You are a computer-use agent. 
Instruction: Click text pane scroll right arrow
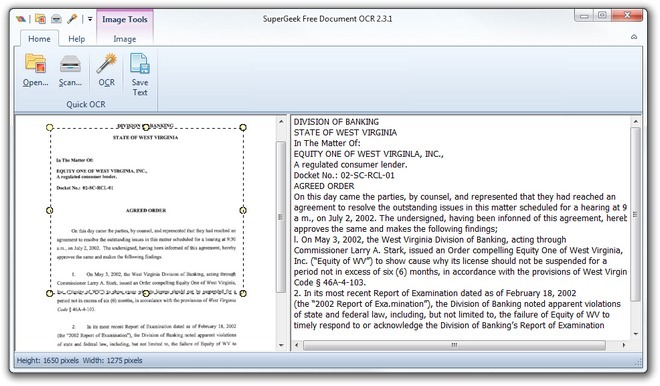pyautogui.click(x=623, y=345)
